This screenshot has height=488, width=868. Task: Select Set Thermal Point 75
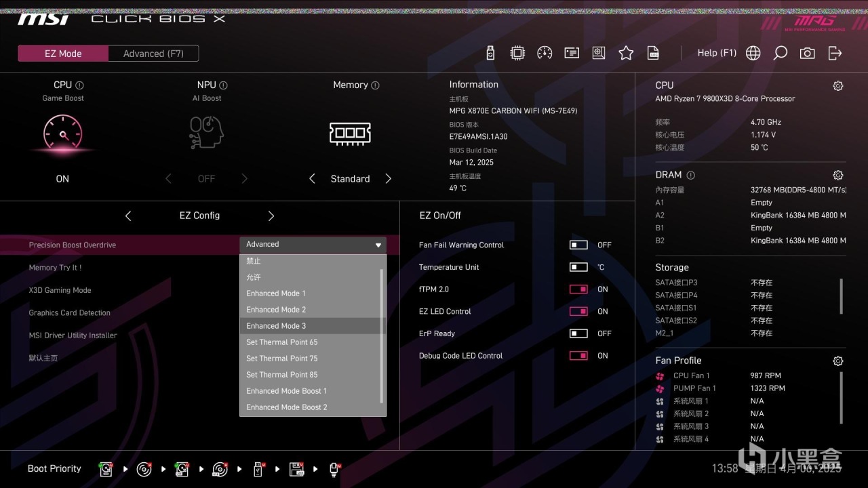tap(311, 359)
